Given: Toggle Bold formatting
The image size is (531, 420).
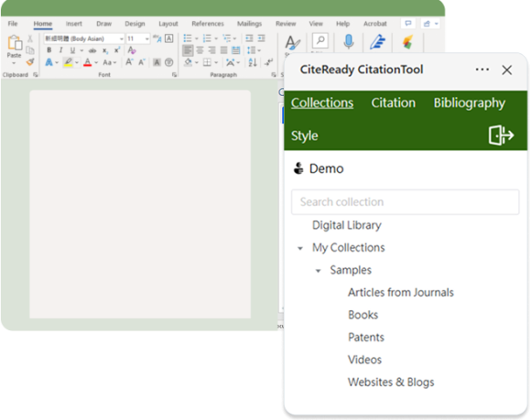Looking at the screenshot, I should tap(49, 50).
